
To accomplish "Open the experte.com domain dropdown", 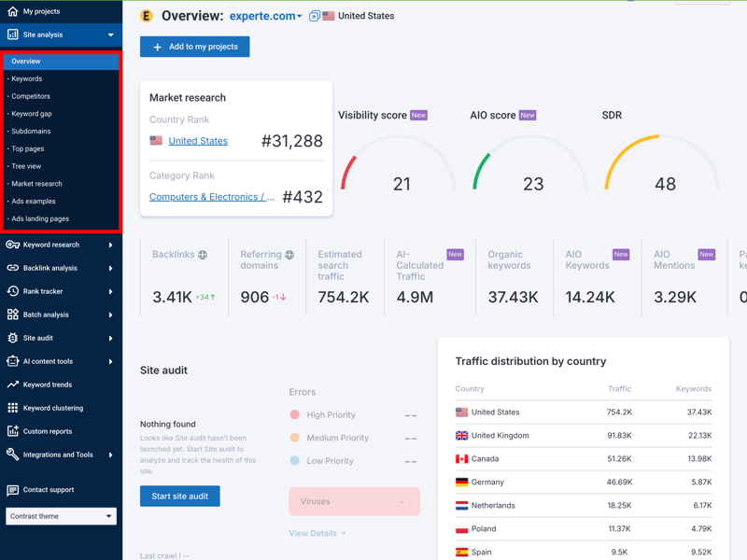I will pyautogui.click(x=267, y=16).
